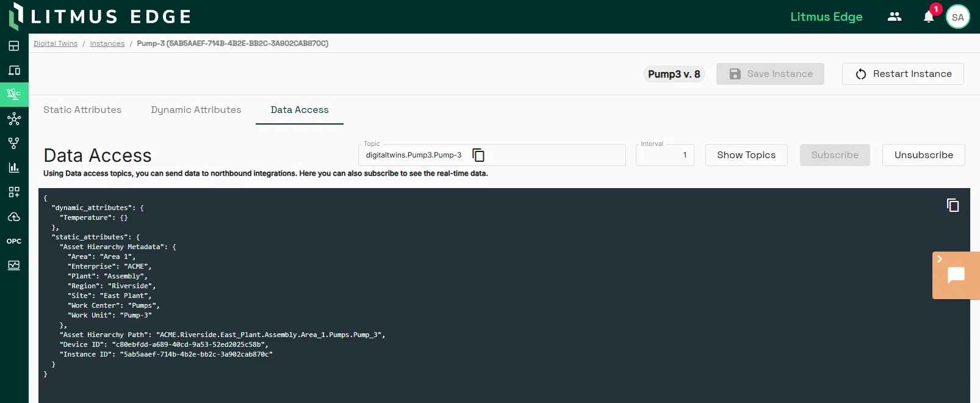Screen dimensions: 980x403
Task: Click the Unsubscribe button
Action: (x=924, y=155)
